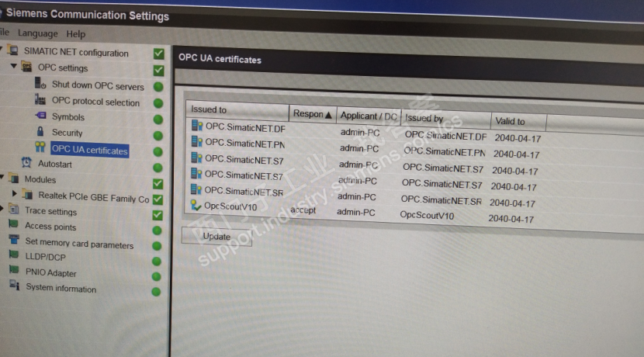The height and width of the screenshot is (357, 644).
Task: Sort by the Issued by column header
Action: (x=445, y=120)
